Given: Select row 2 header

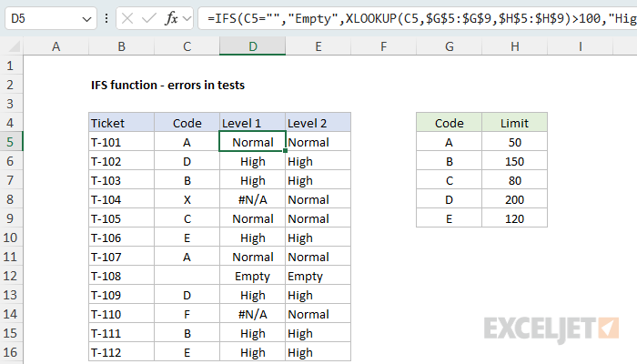Looking at the screenshot, I should tap(11, 85).
